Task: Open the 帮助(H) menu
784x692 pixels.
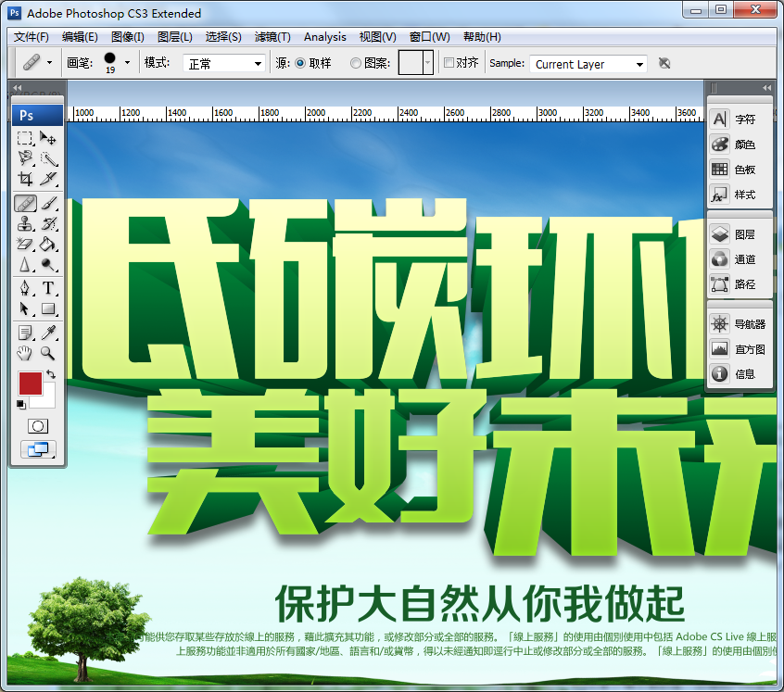Action: tap(482, 37)
